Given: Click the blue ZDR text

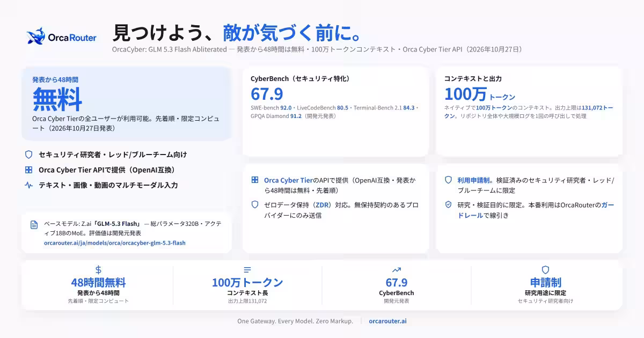Looking at the screenshot, I should 323,205.
